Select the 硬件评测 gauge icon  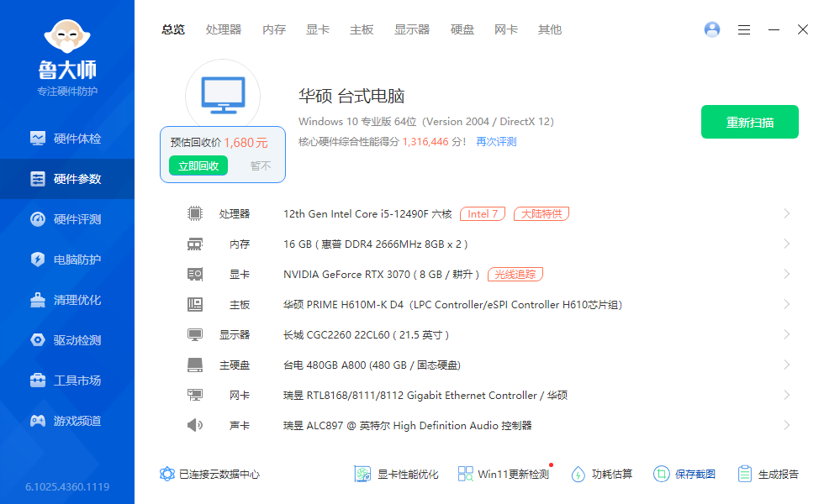point(38,219)
